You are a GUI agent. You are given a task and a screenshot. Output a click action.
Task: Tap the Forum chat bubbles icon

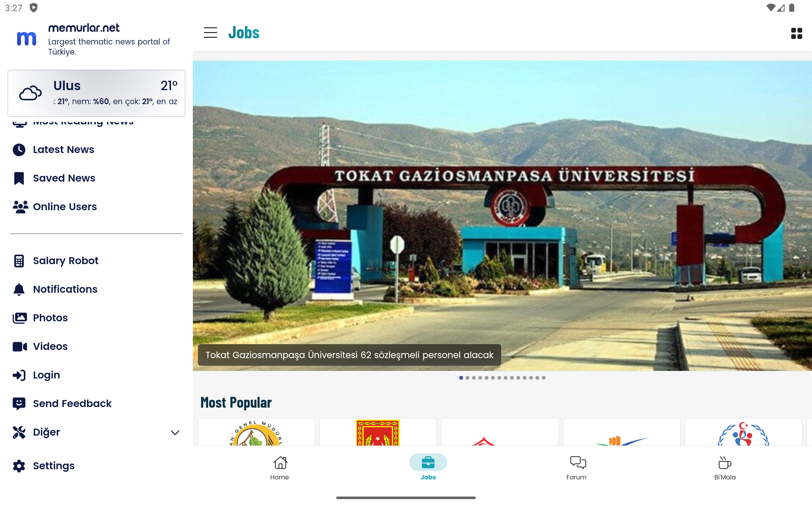pyautogui.click(x=578, y=463)
